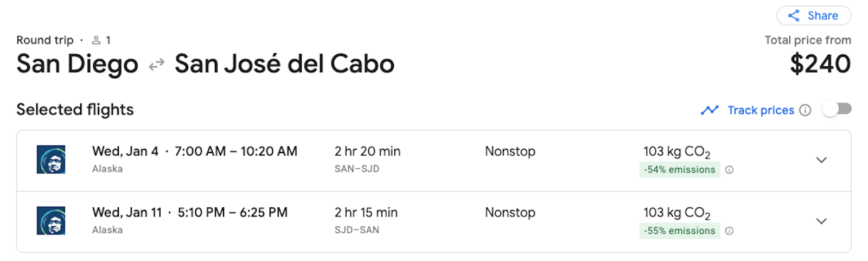Click the Share icon
This screenshot has width=868, height=261.
pyautogui.click(x=794, y=16)
